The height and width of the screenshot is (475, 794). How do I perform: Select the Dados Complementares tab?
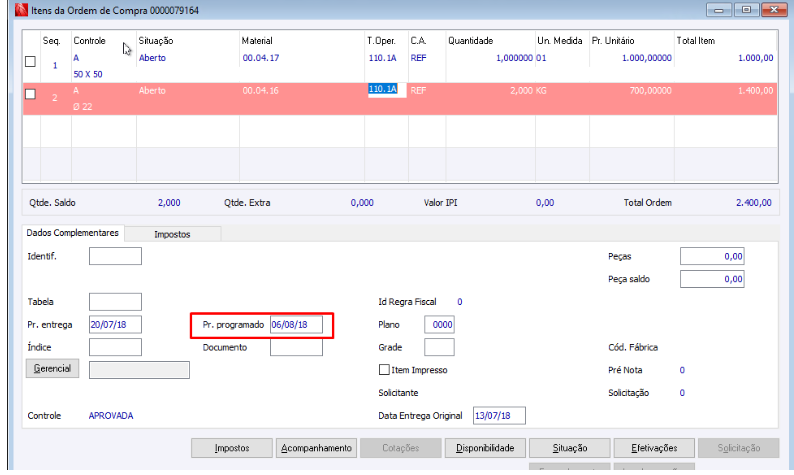point(72,232)
